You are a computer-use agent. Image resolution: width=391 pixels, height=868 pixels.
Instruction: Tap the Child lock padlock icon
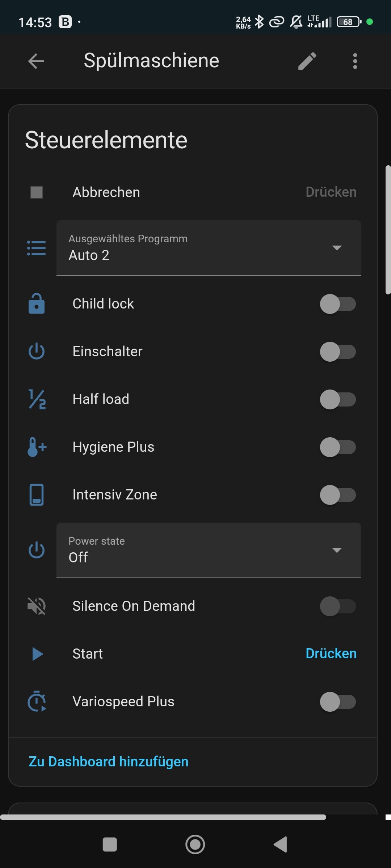[x=37, y=304]
